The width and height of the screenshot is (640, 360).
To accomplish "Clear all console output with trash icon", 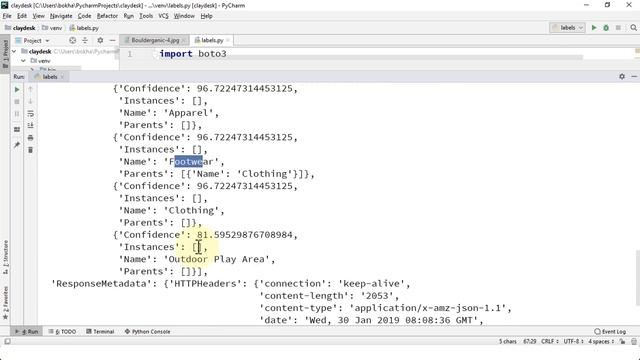I will [x=30, y=150].
